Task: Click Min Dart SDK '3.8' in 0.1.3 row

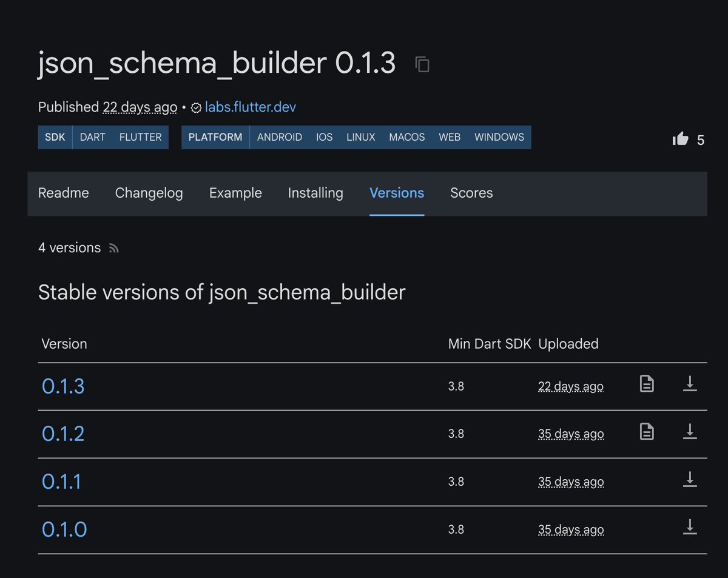Action: [x=456, y=386]
